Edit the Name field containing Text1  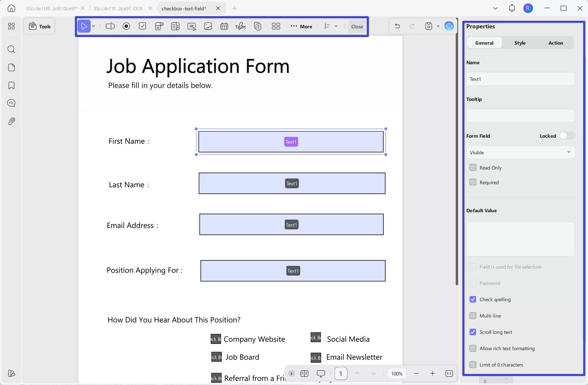tap(520, 79)
